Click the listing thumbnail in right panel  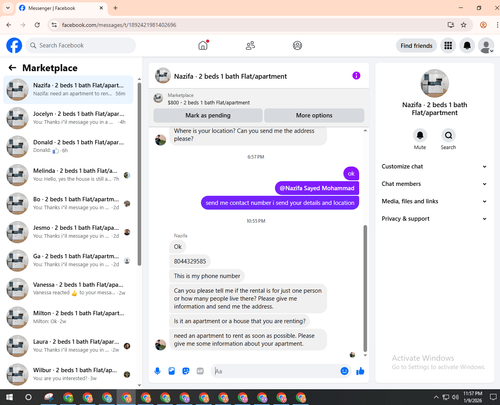[x=434, y=83]
